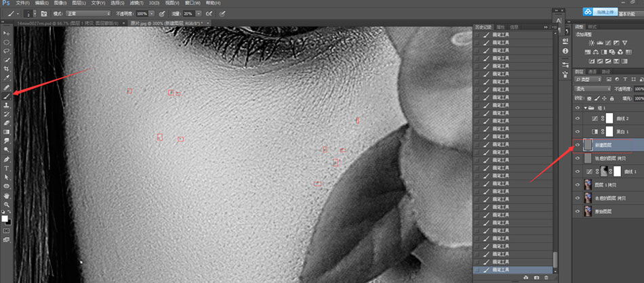Image resolution: width=644 pixels, height=283 pixels.
Task: Select the Eyedropper tool
Action: 7,77
